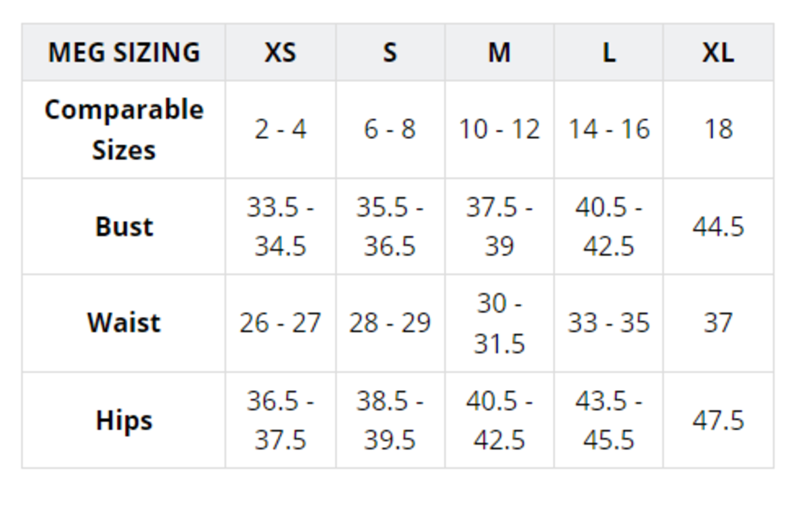812x508 pixels.
Task: Select the M size column header
Action: pos(499,53)
